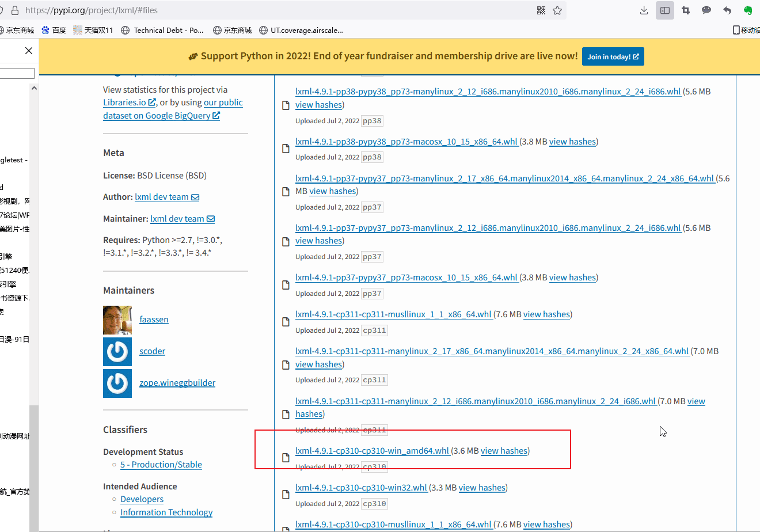Screen dimensions: 760x532
Task: View hashes for cp310 win32 wheel
Action: [482, 488]
